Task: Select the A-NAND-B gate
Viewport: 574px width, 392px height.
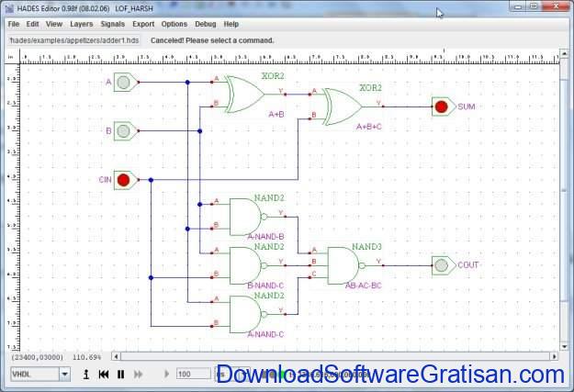Action: [245, 217]
